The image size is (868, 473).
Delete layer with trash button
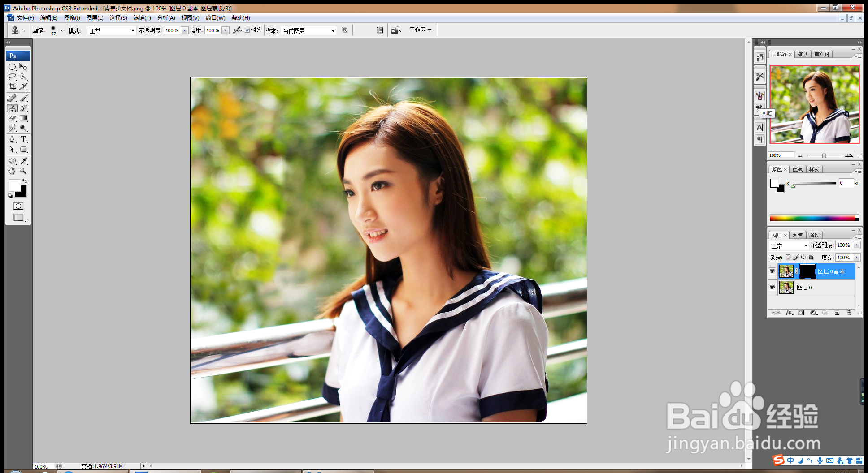pos(849,313)
